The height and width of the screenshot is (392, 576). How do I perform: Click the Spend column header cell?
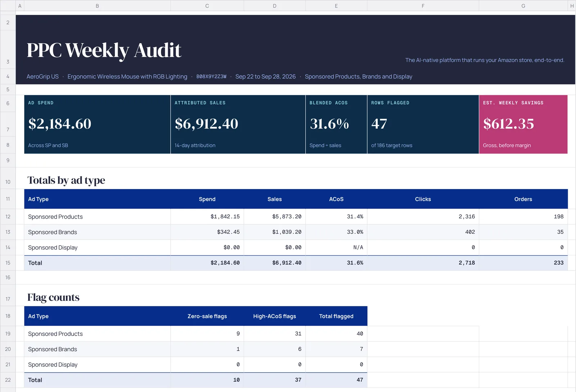click(207, 199)
